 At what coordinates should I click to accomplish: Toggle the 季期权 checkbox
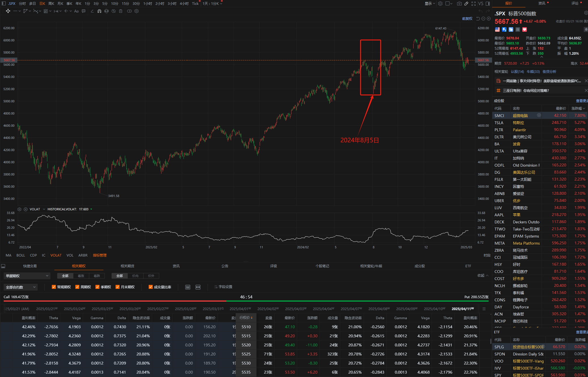97,287
